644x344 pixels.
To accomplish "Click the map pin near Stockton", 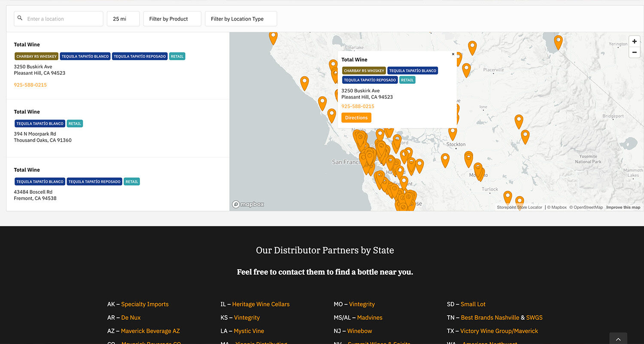I will (x=453, y=133).
